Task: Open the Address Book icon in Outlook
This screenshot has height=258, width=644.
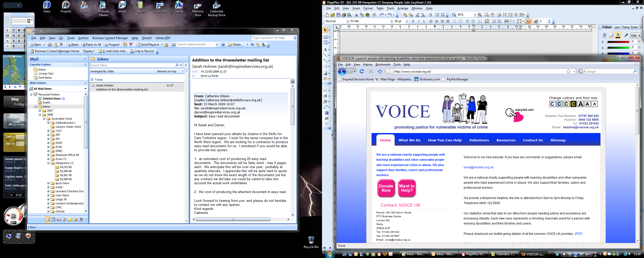Action: point(173,45)
